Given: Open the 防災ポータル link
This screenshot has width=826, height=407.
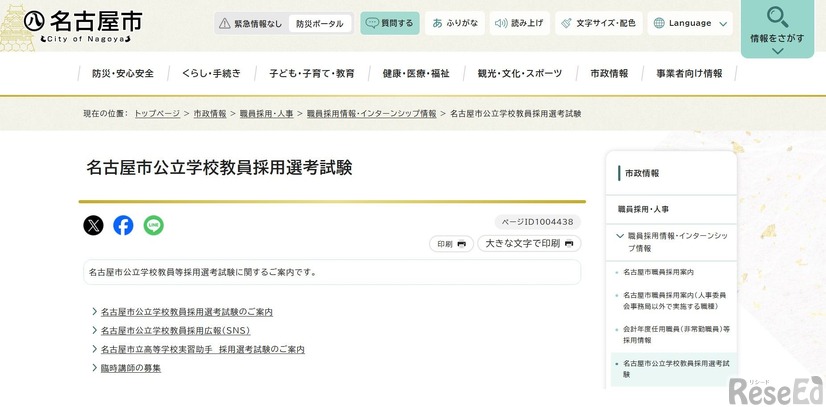Looking at the screenshot, I should pos(320,24).
